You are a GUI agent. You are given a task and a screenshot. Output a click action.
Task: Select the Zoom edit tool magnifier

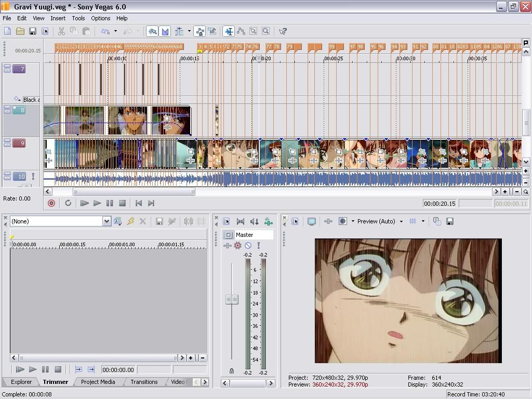pos(265,31)
